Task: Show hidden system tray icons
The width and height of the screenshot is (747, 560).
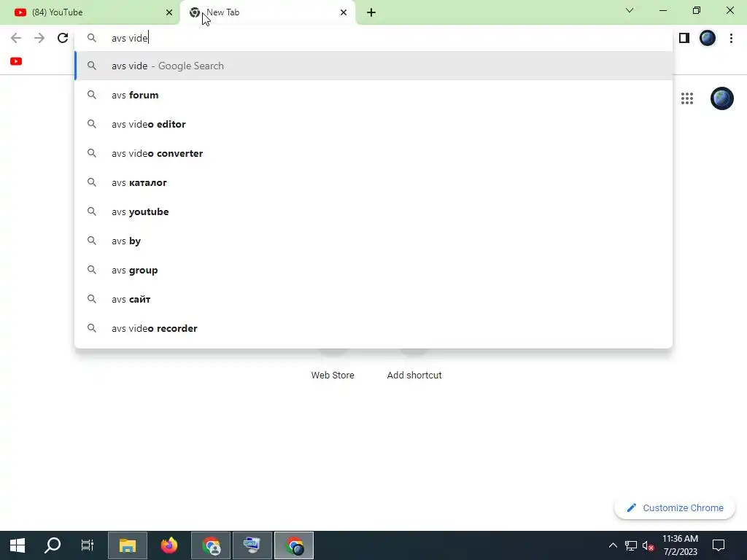Action: 613,545
